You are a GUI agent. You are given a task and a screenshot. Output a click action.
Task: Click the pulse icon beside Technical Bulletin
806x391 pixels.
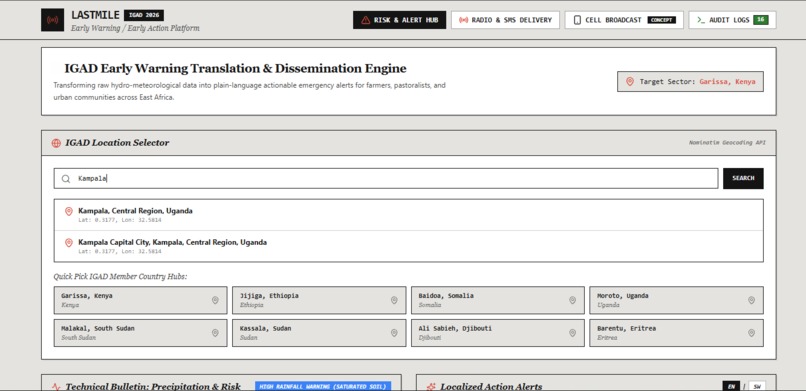pyautogui.click(x=56, y=387)
